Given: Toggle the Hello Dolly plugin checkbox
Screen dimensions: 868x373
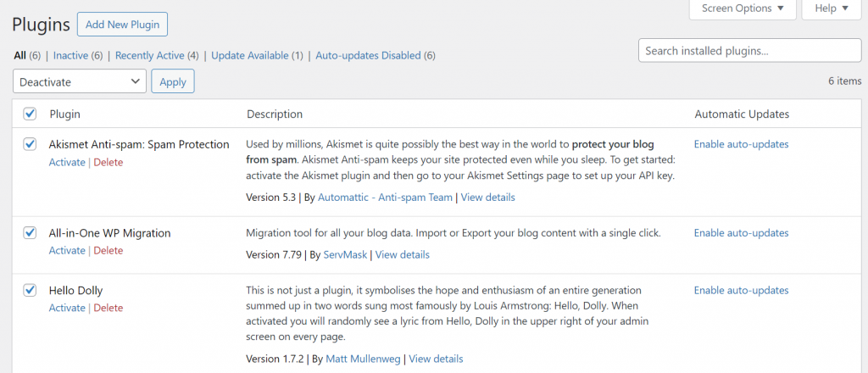Looking at the screenshot, I should pyautogui.click(x=30, y=290).
